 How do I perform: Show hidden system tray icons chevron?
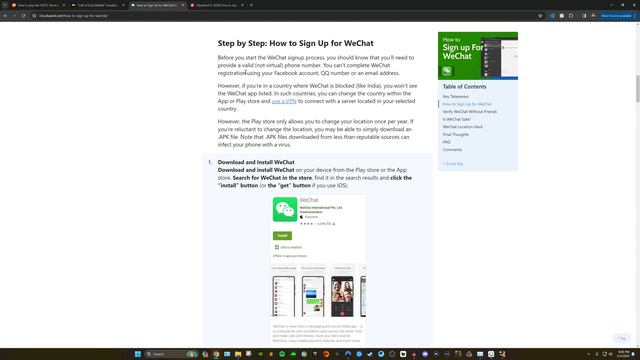pos(588,354)
